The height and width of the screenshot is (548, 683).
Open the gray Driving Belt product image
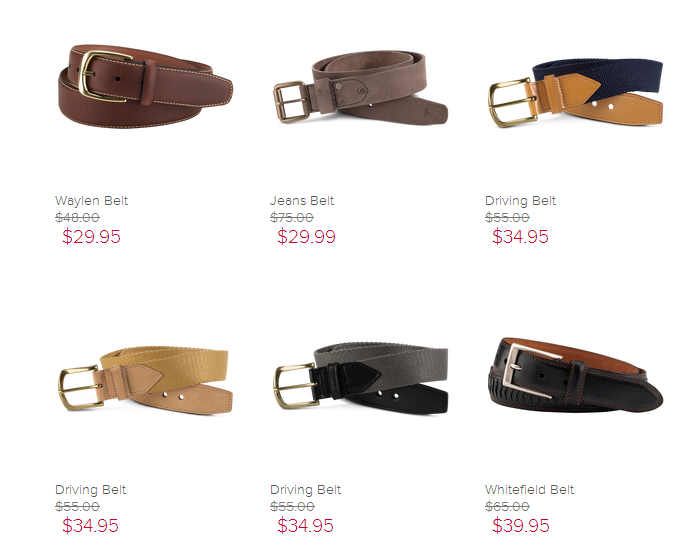tap(360, 377)
